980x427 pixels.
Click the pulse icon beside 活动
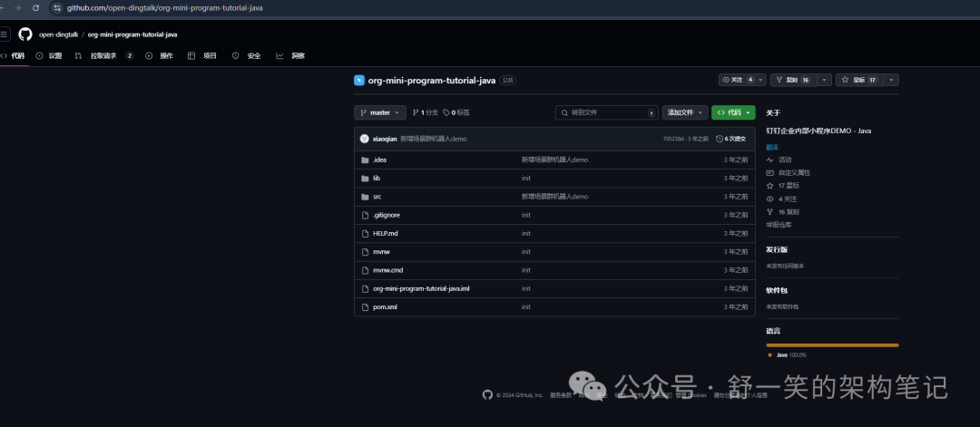pyautogui.click(x=769, y=160)
